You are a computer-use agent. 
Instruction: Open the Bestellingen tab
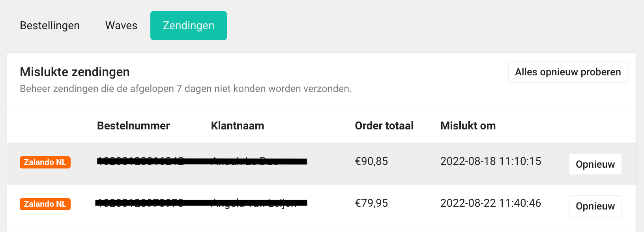pyautogui.click(x=50, y=26)
